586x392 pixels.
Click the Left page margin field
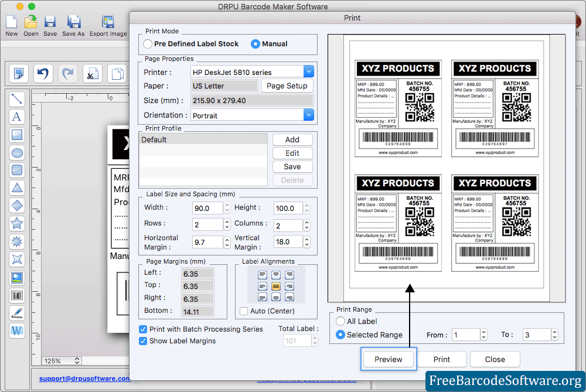197,274
